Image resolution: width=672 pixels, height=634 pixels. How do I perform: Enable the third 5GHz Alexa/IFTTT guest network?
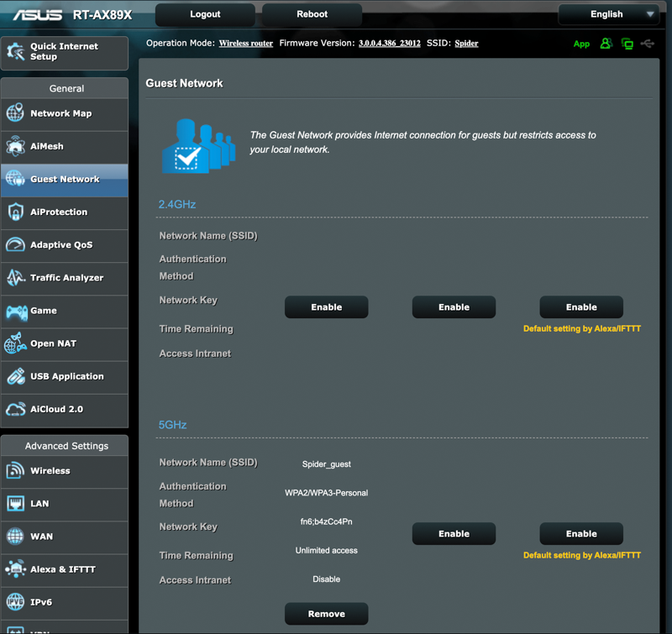[x=581, y=534]
